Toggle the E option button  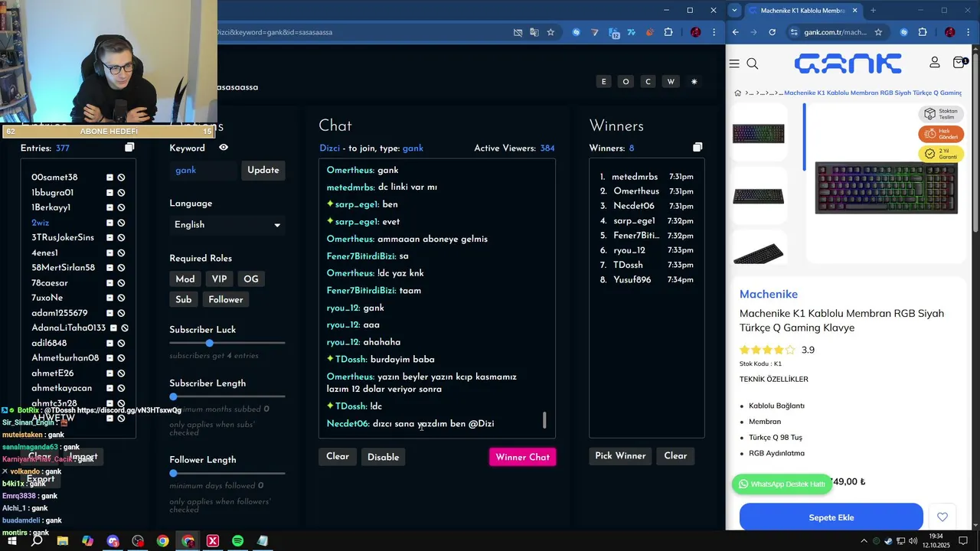click(x=604, y=82)
